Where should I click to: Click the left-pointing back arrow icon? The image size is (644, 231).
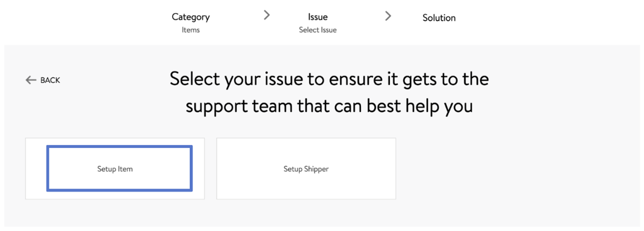31,80
